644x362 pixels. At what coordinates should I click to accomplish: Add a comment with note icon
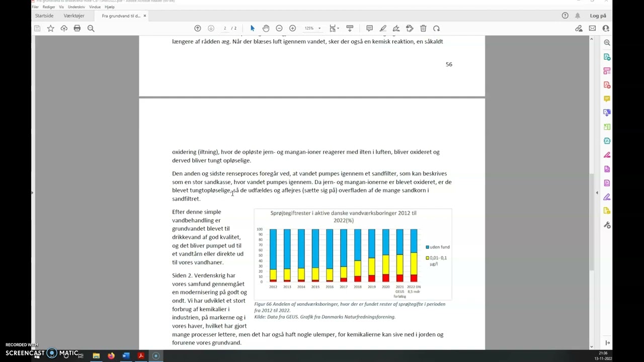coord(369,29)
